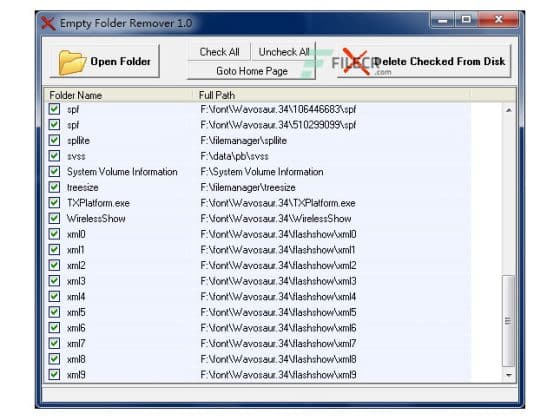
Task: Click path ending in \TXPlatform.exe
Action: [278, 203]
